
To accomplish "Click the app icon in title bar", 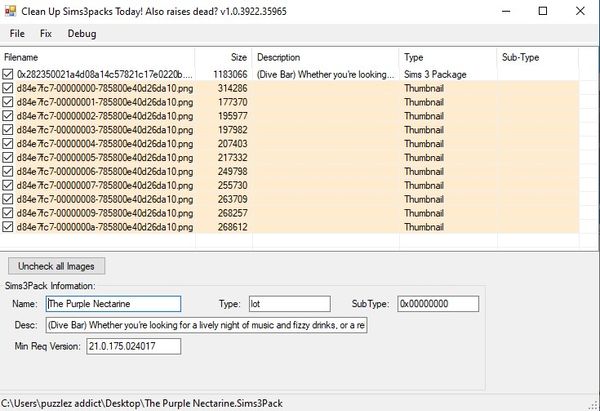I will pyautogui.click(x=10, y=11).
